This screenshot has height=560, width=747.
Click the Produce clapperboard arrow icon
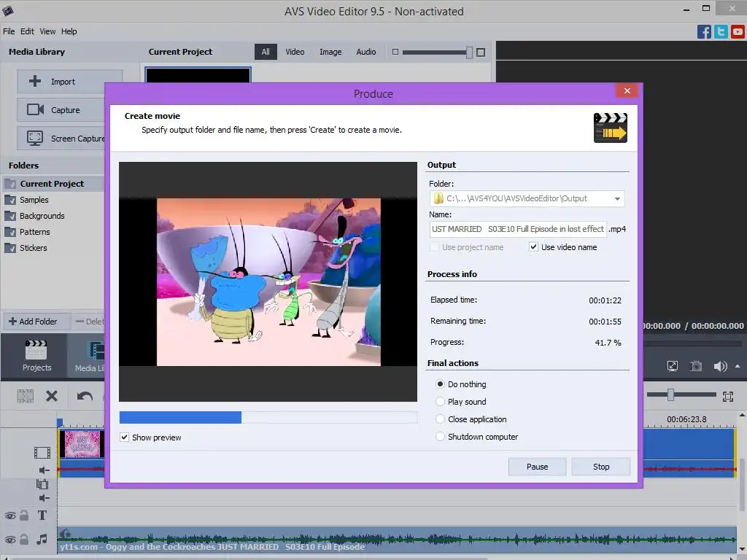(x=611, y=128)
